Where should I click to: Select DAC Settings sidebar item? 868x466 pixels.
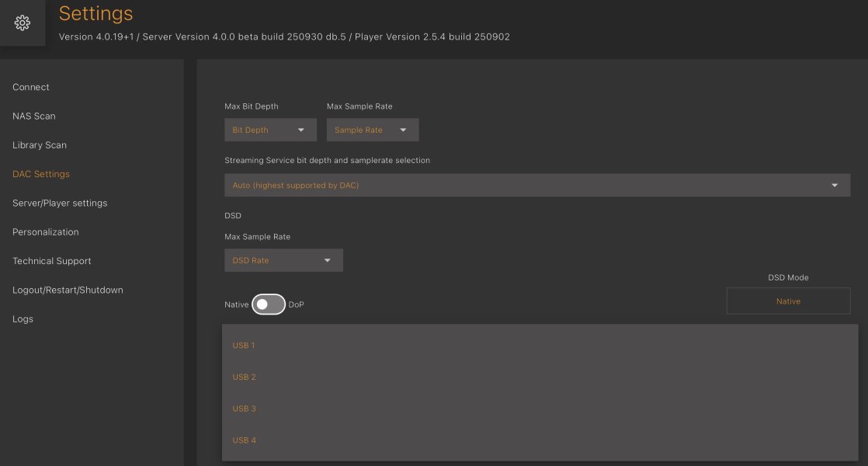click(x=41, y=174)
